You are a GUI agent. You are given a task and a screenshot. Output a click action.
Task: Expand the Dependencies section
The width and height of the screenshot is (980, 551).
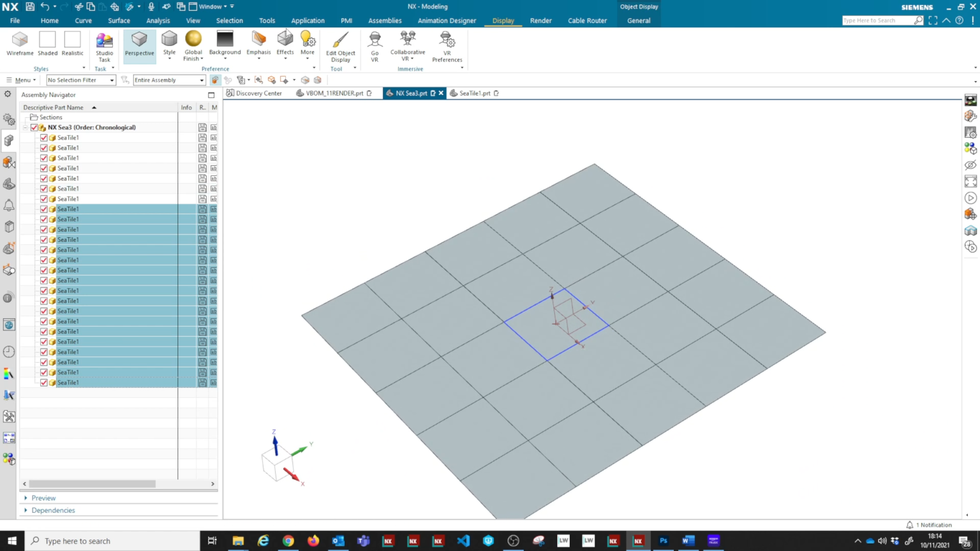tap(53, 510)
